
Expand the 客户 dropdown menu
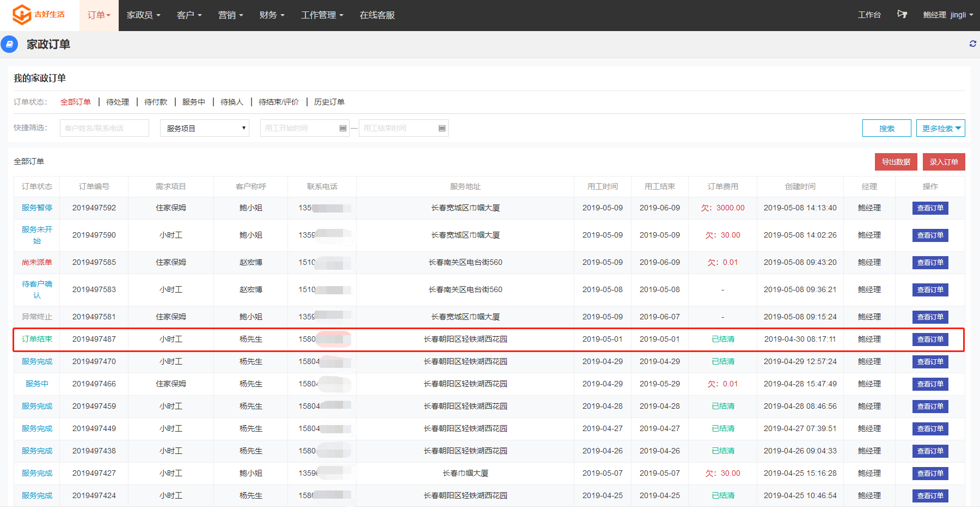click(x=189, y=15)
